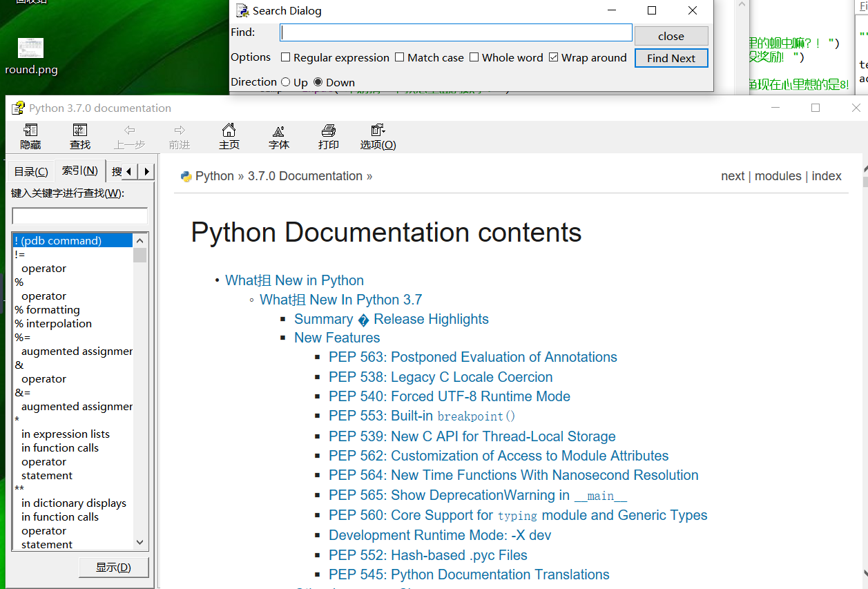Open the PEP 563 annotations link
868x589 pixels.
click(x=472, y=357)
